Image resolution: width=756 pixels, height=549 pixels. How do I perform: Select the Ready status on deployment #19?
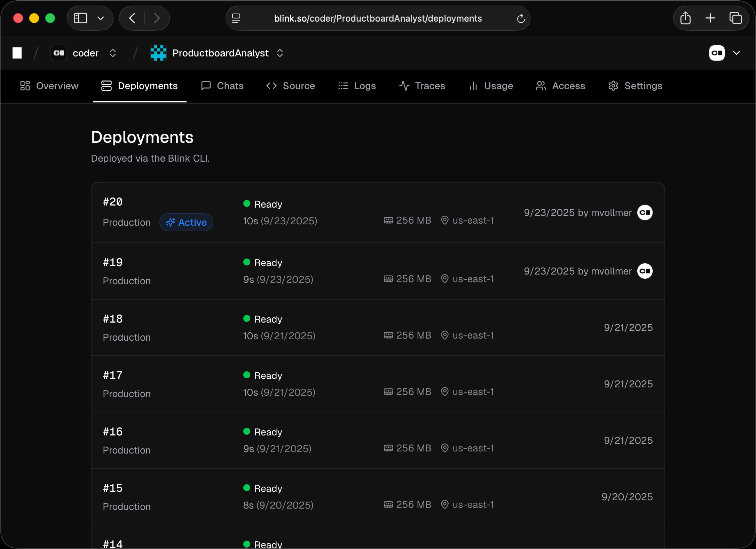pyautogui.click(x=262, y=262)
